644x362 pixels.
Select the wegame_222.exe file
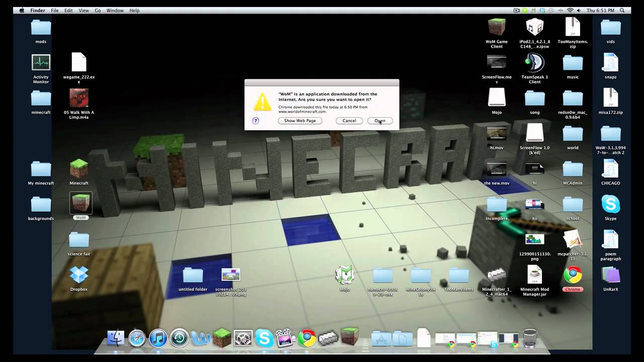(x=79, y=63)
